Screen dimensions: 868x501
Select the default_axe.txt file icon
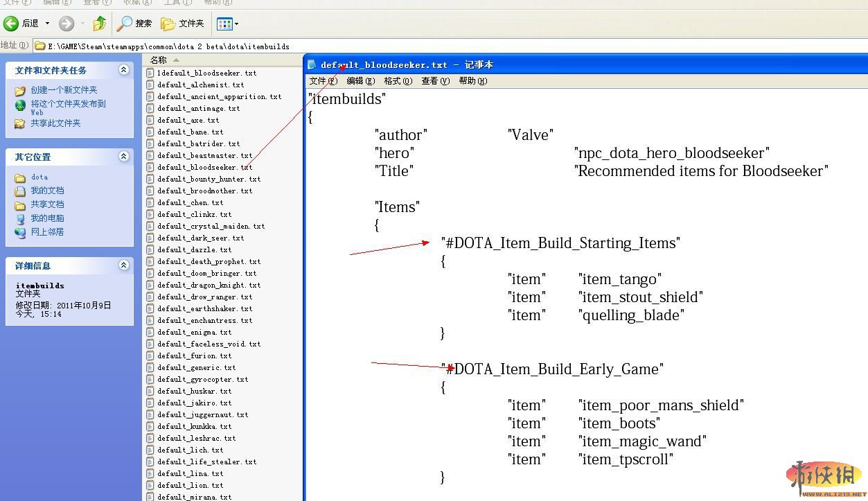click(150, 120)
